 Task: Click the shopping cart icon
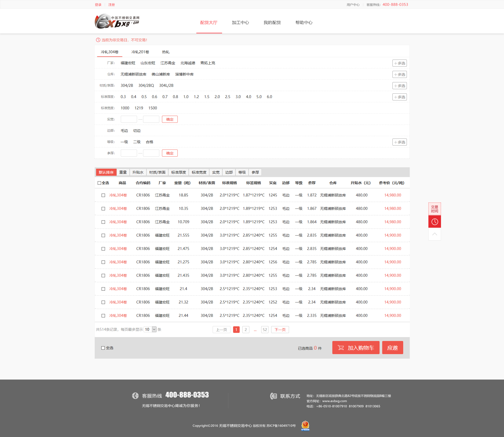[x=341, y=348]
